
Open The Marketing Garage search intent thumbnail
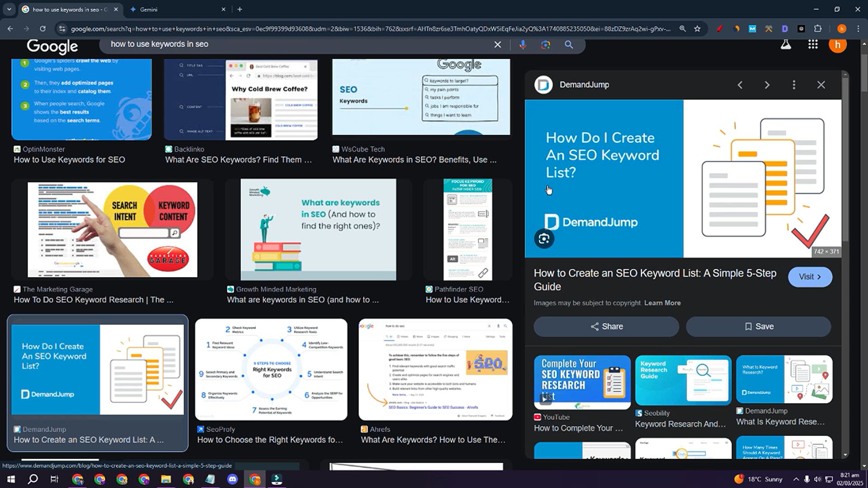[x=112, y=230]
